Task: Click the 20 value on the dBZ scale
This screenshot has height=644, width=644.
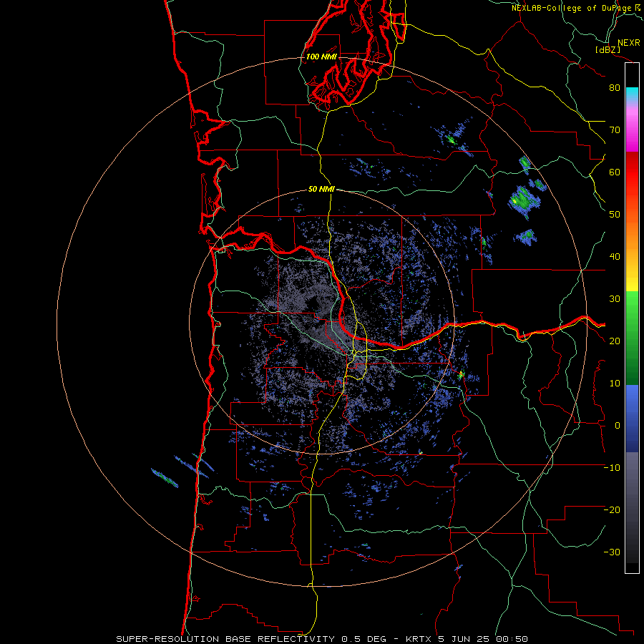Action: click(615, 341)
